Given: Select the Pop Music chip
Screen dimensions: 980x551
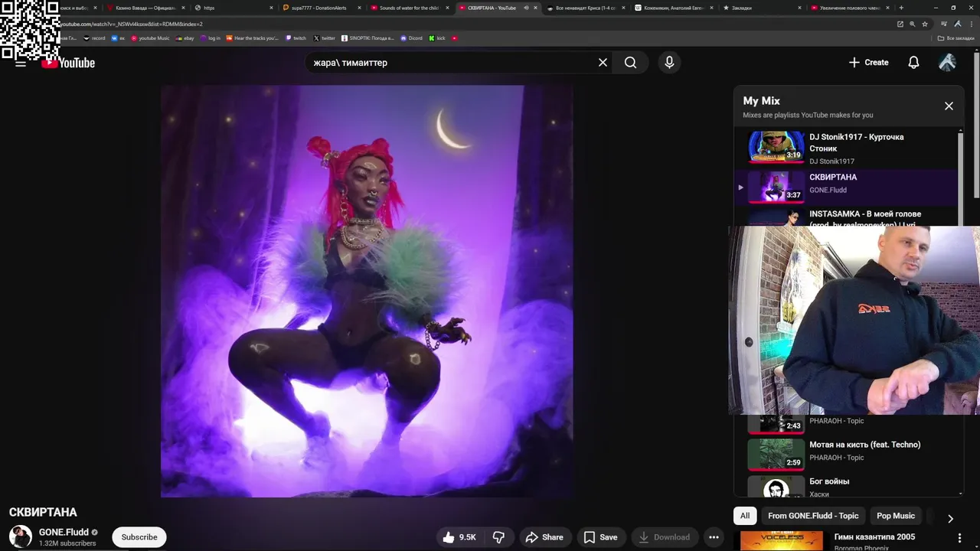Looking at the screenshot, I should pyautogui.click(x=896, y=516).
